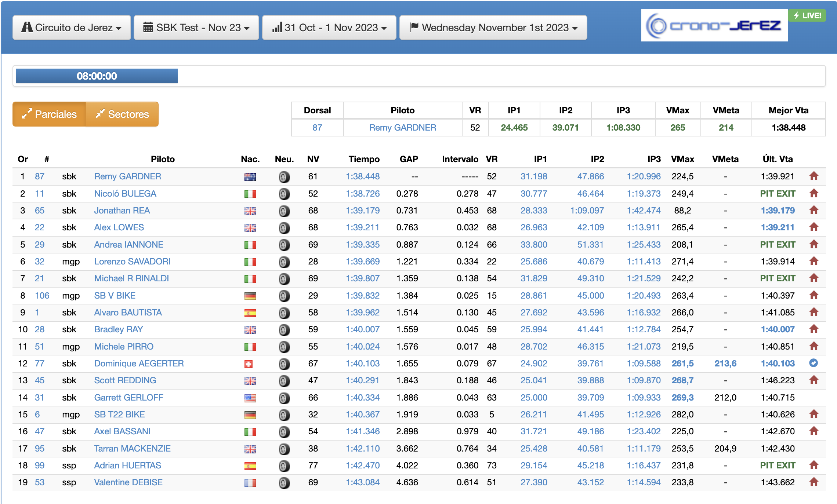Click the US flag in Garrett GERLOFF's row
The width and height of the screenshot is (837, 504).
(x=250, y=398)
